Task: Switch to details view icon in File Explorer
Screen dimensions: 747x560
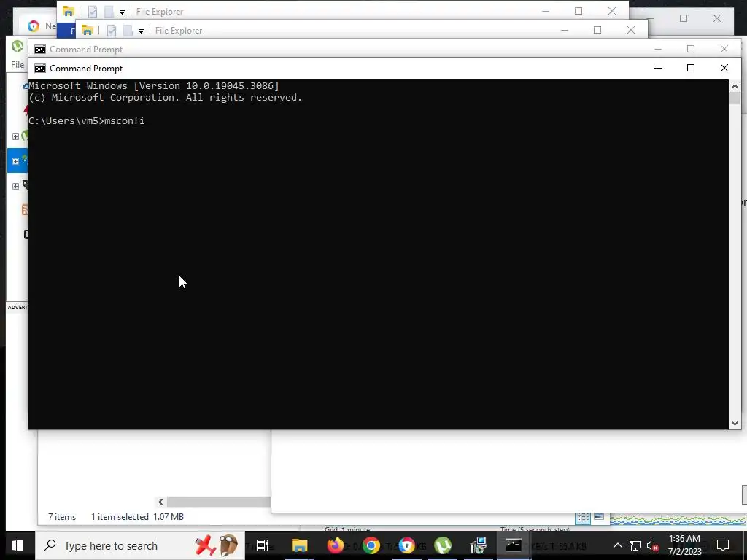Action: (x=583, y=517)
